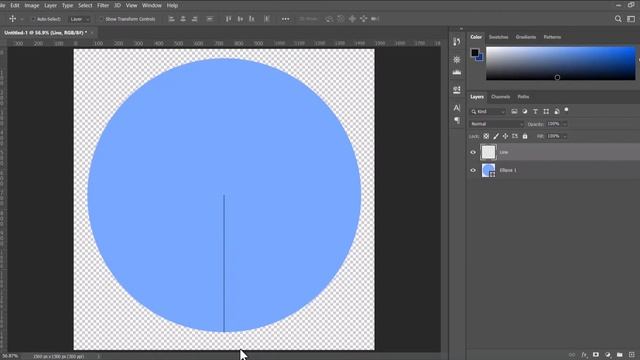Align right edges icon in options bar
This screenshot has height=360, width=640.
point(195,19)
